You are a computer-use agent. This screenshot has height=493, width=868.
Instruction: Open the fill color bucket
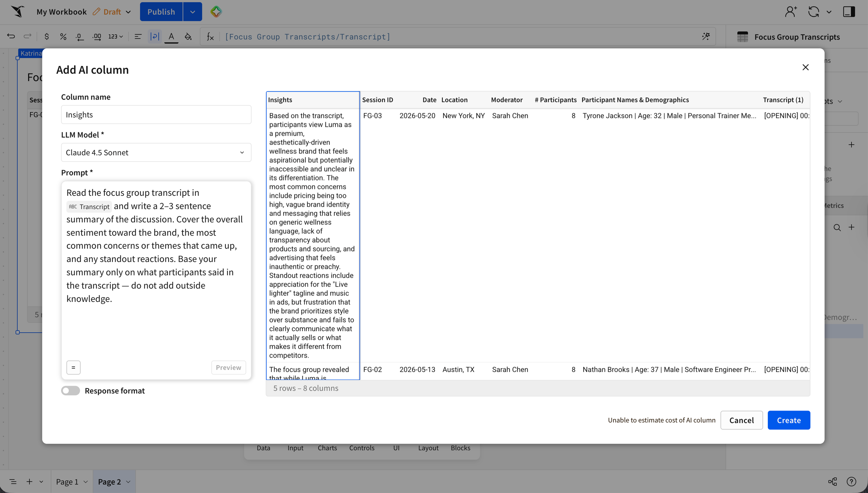(188, 36)
